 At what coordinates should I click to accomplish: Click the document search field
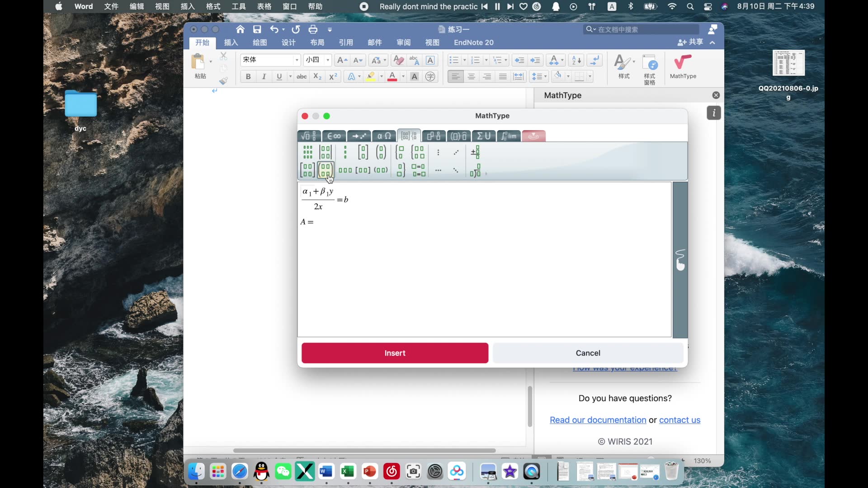(x=641, y=29)
